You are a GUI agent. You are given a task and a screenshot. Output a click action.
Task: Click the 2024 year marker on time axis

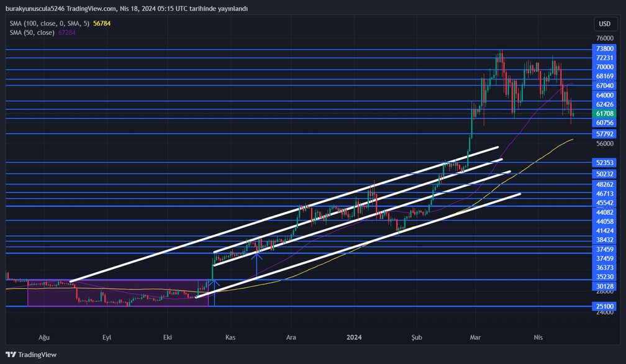(x=354, y=337)
